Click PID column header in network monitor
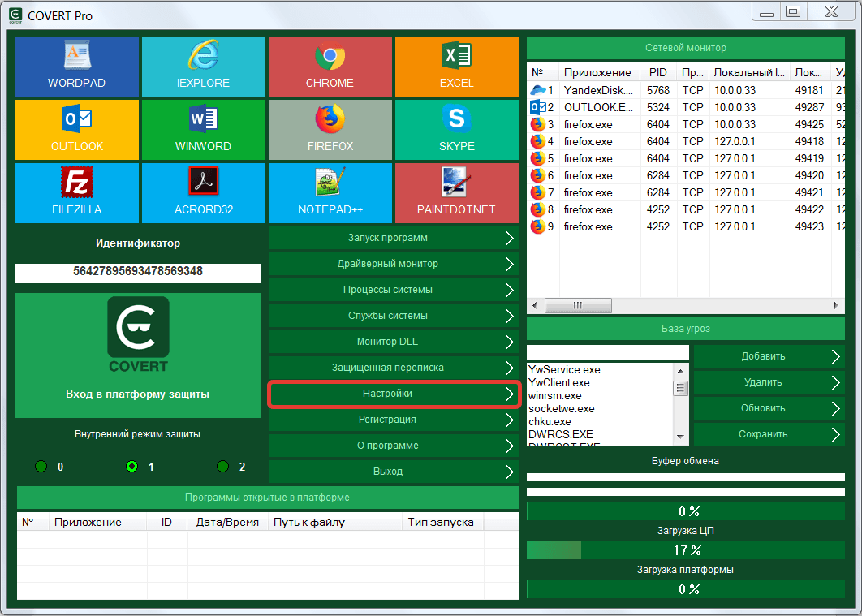This screenshot has height=616, width=862. click(658, 72)
